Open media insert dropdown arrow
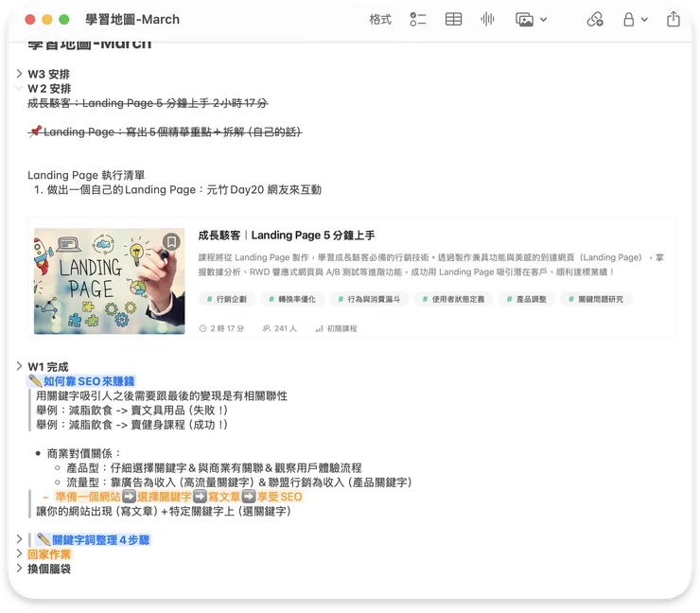Viewport: 700px width, 613px height. tap(543, 20)
